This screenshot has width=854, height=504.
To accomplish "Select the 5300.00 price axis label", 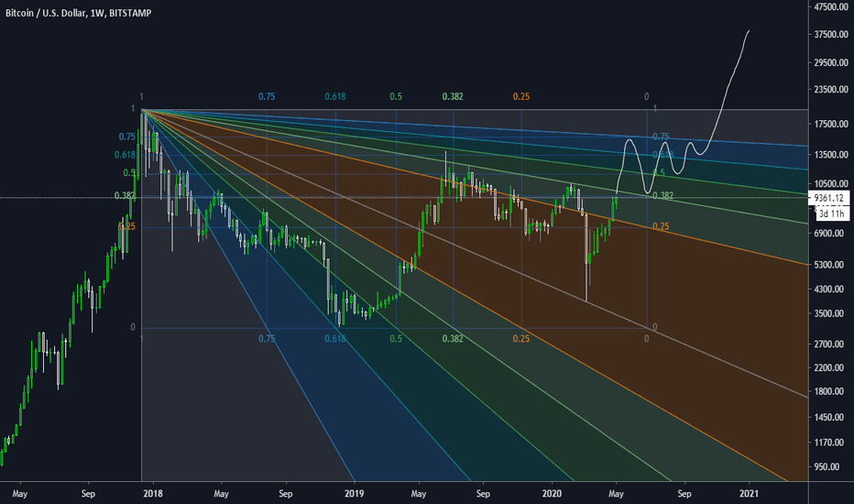I will (830, 265).
